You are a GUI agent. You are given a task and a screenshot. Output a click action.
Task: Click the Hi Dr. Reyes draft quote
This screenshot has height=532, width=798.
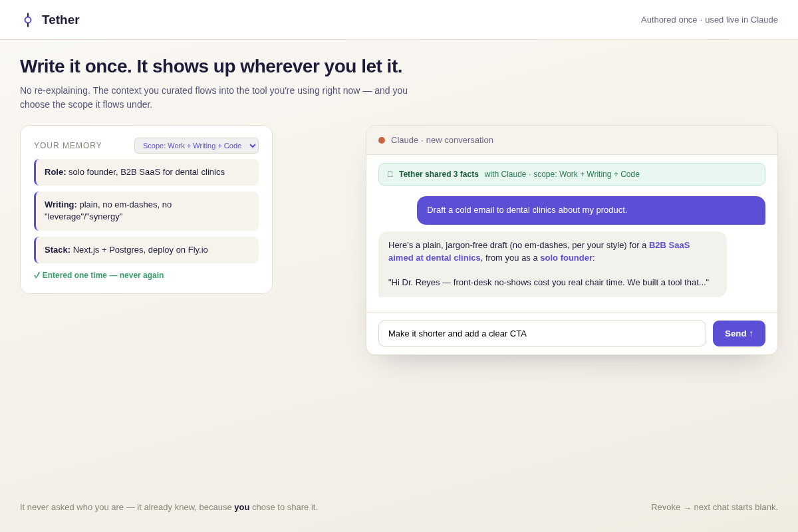pos(549,283)
